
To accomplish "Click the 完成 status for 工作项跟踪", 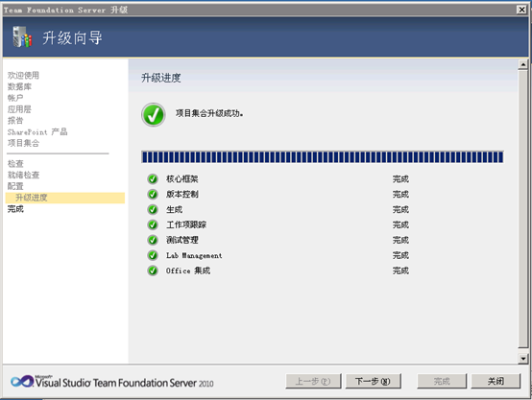I will click(400, 224).
